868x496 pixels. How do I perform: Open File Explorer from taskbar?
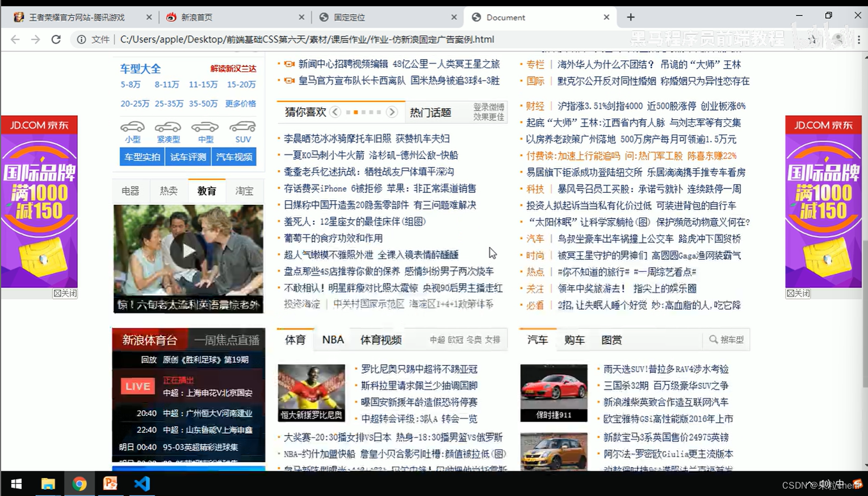tap(48, 484)
